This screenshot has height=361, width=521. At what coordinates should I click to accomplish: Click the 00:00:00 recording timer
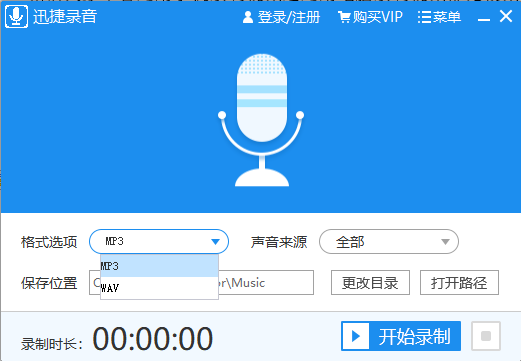(153, 339)
